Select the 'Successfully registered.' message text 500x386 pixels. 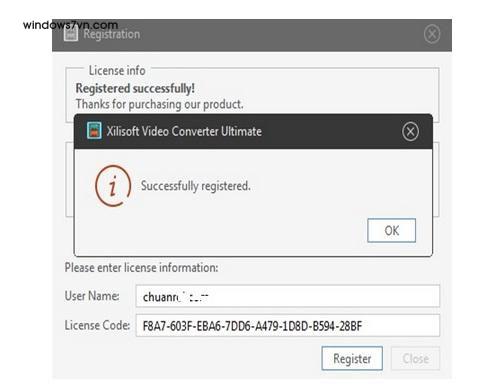coord(195,186)
